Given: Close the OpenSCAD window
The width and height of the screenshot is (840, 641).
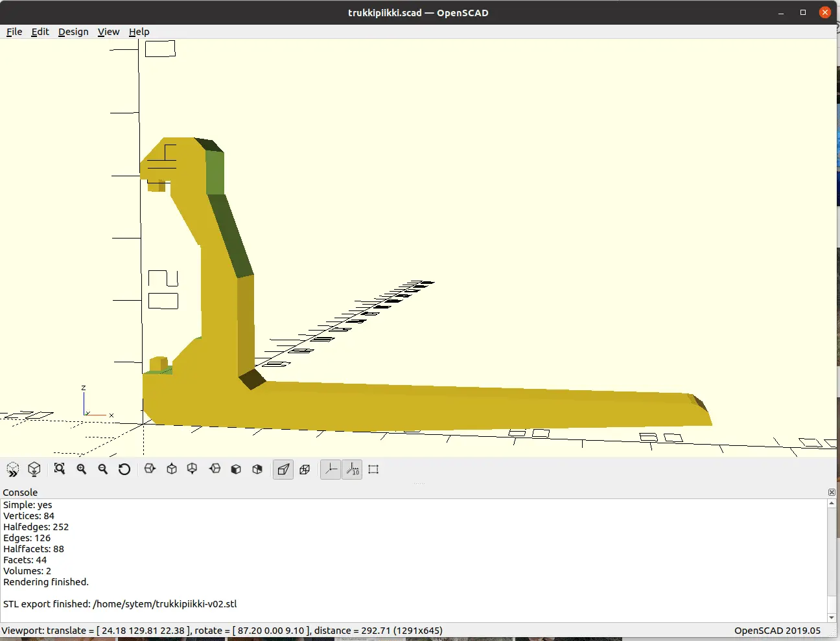Looking at the screenshot, I should pos(825,12).
